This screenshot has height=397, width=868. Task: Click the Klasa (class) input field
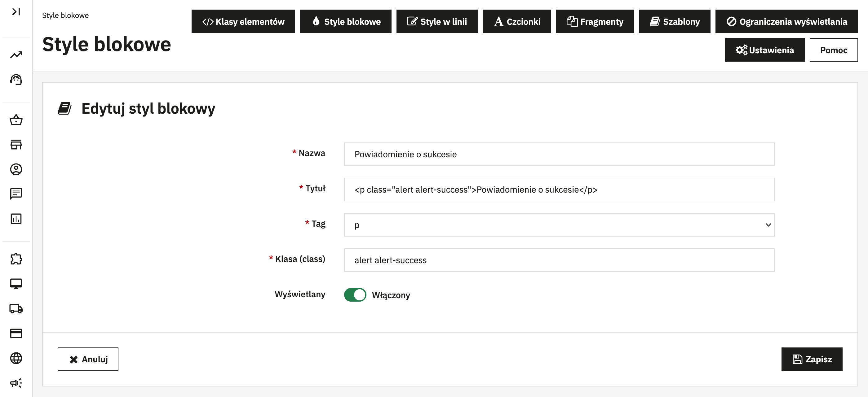point(559,260)
